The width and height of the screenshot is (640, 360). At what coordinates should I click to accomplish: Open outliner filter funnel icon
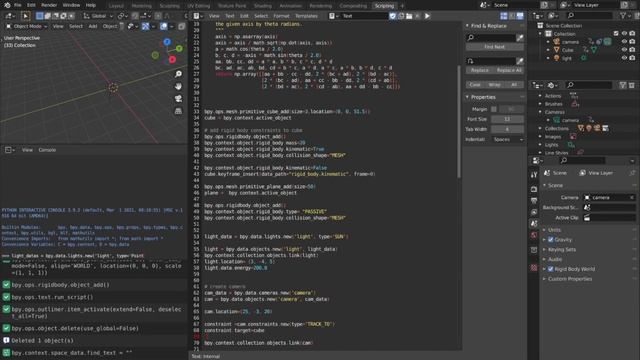623,16
